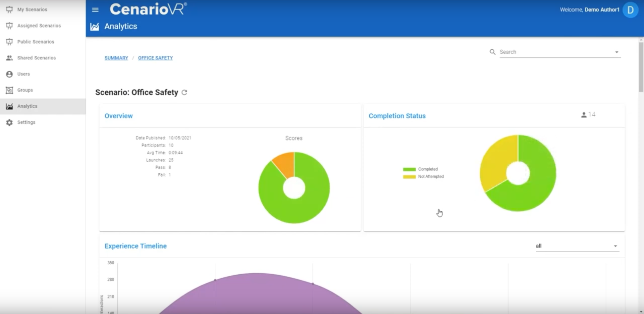
Task: Click the search magnifier icon
Action: click(492, 52)
